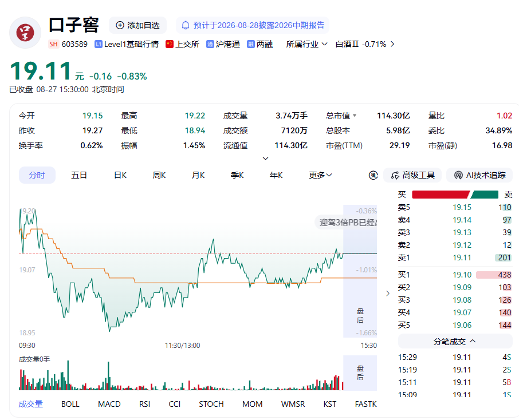Collapse the order book side arrow

[388, 294]
